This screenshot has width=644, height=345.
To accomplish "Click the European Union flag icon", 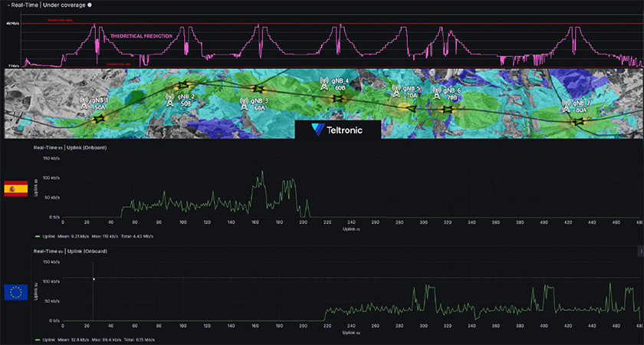I will (16, 292).
